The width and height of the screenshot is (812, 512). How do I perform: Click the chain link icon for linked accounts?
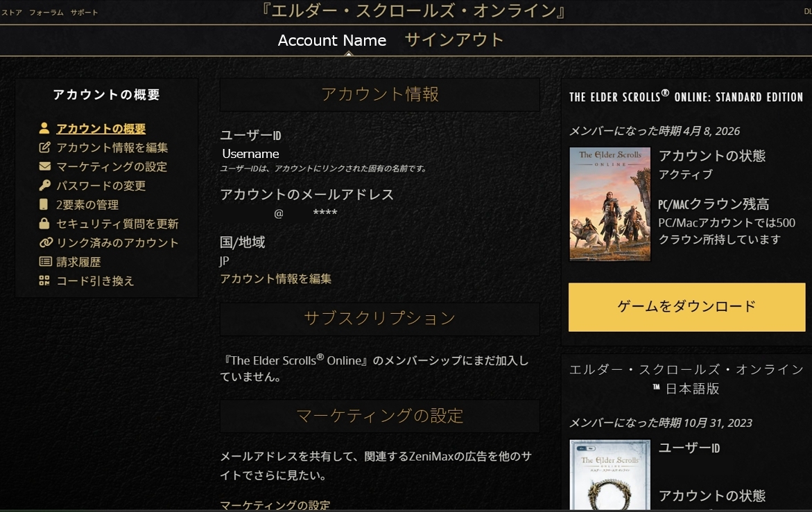[45, 242]
